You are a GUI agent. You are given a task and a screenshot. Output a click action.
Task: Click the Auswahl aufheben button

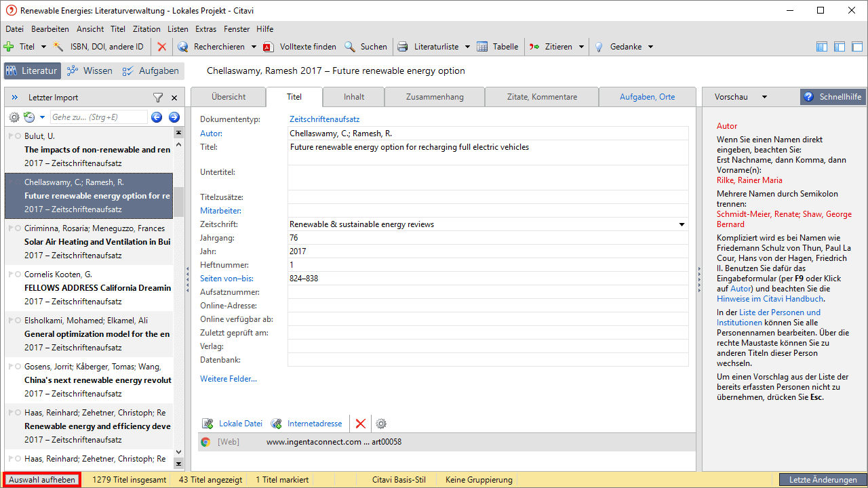click(x=42, y=480)
